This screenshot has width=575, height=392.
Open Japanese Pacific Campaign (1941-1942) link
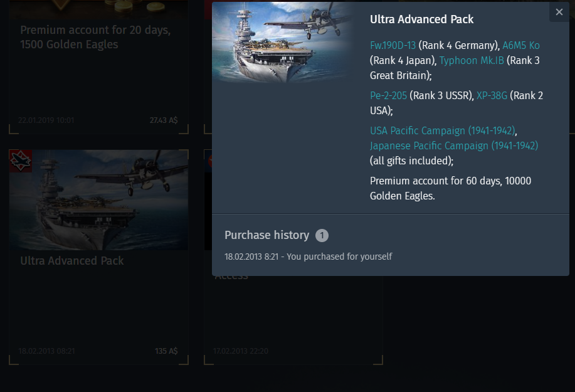click(454, 146)
